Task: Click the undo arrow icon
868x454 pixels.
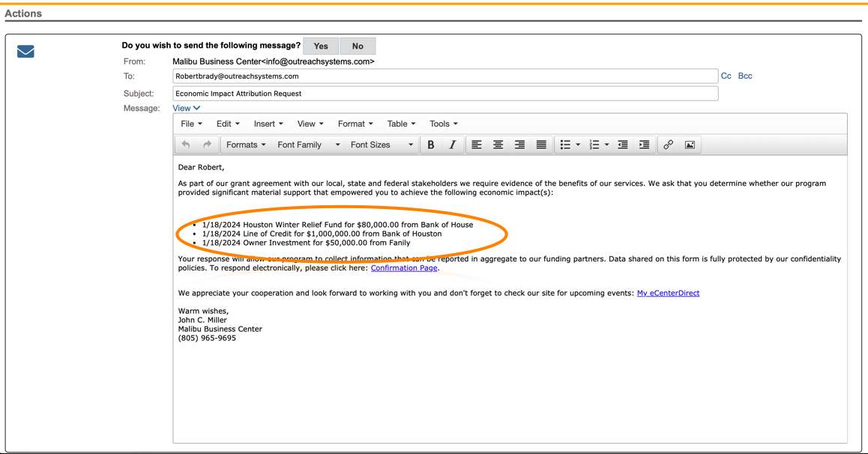Action: 186,145
